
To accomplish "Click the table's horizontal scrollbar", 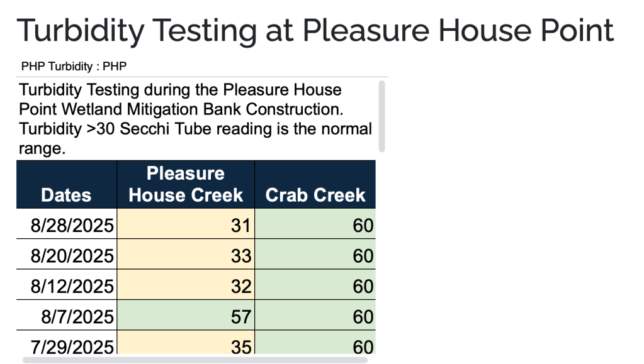I will click(x=195, y=360).
